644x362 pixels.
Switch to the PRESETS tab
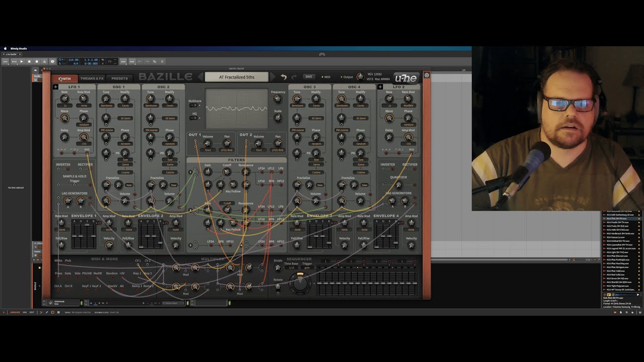tap(119, 78)
